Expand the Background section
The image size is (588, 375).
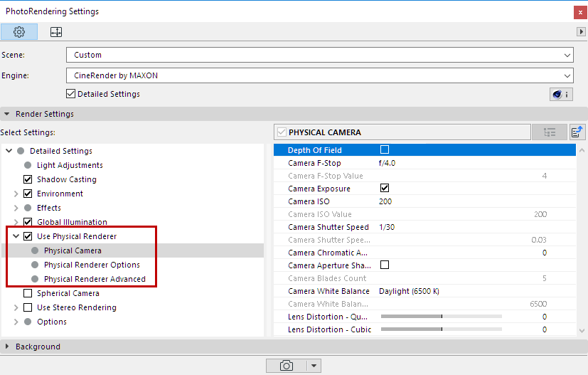tap(6, 347)
